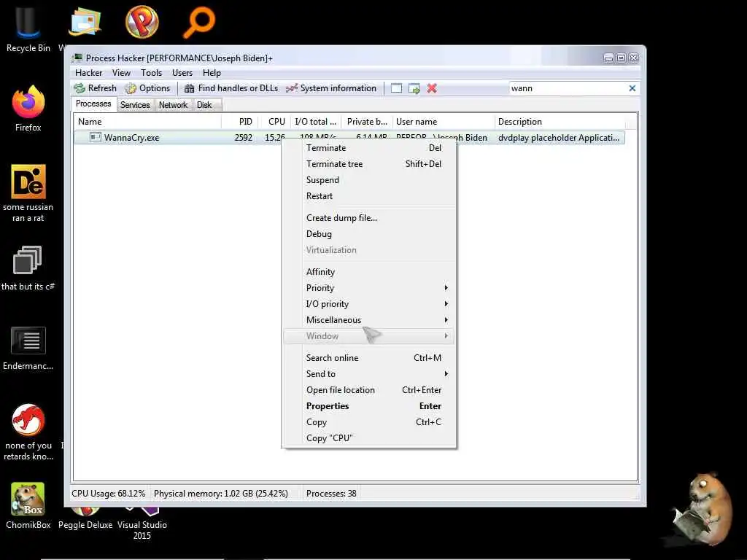This screenshot has height=560, width=747.
Task: Expand the Send to submenu
Action: coord(368,374)
